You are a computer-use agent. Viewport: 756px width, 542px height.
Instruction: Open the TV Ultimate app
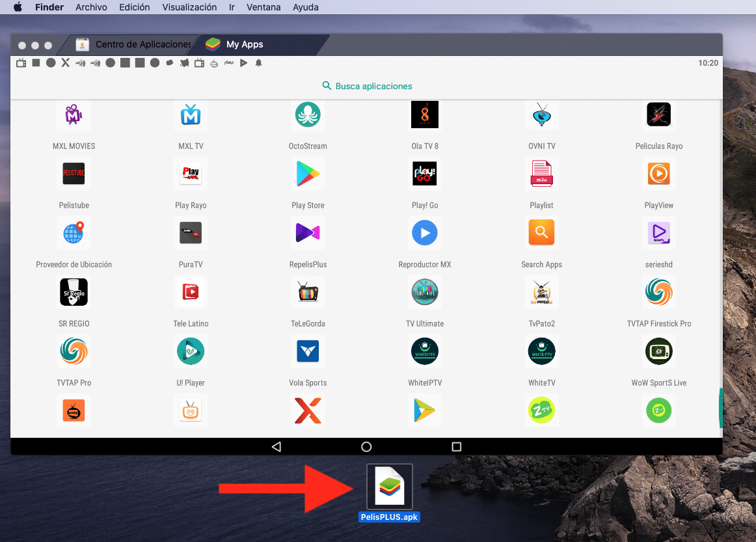(x=424, y=292)
